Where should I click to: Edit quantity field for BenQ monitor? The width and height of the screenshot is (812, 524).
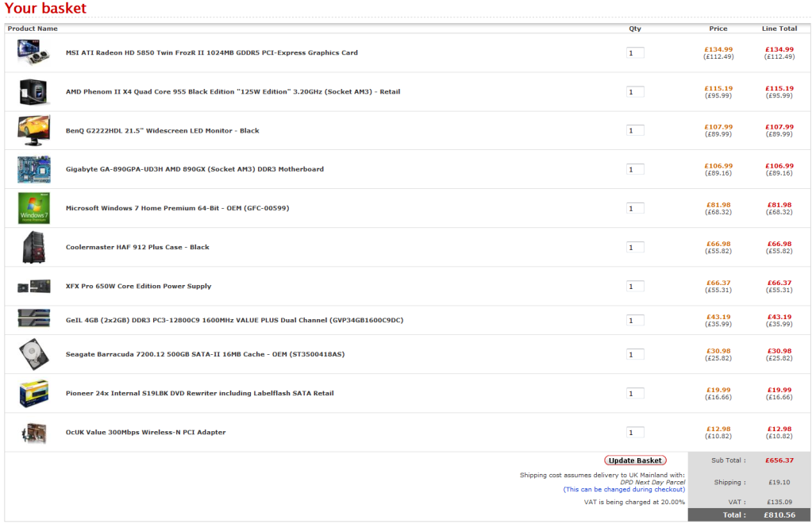[636, 130]
